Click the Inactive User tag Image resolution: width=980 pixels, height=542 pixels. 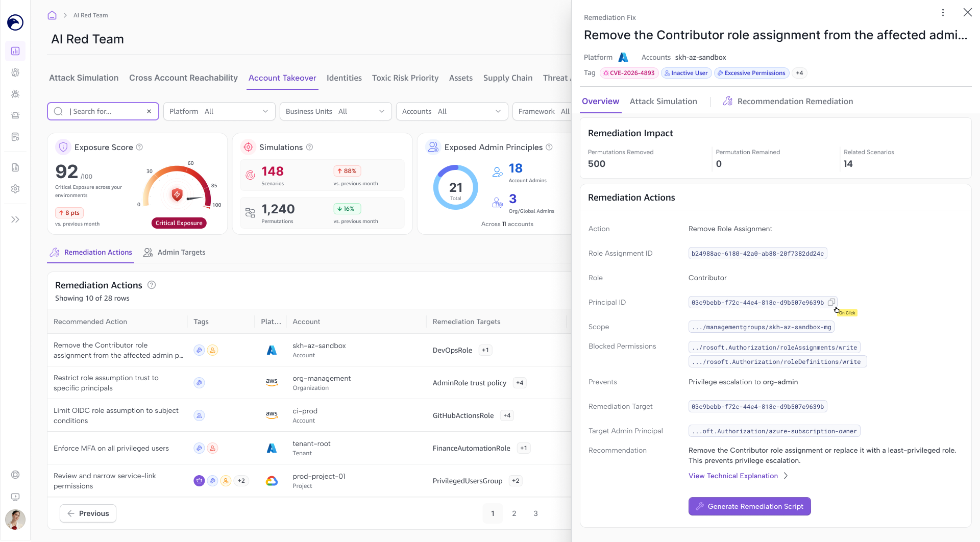click(686, 73)
